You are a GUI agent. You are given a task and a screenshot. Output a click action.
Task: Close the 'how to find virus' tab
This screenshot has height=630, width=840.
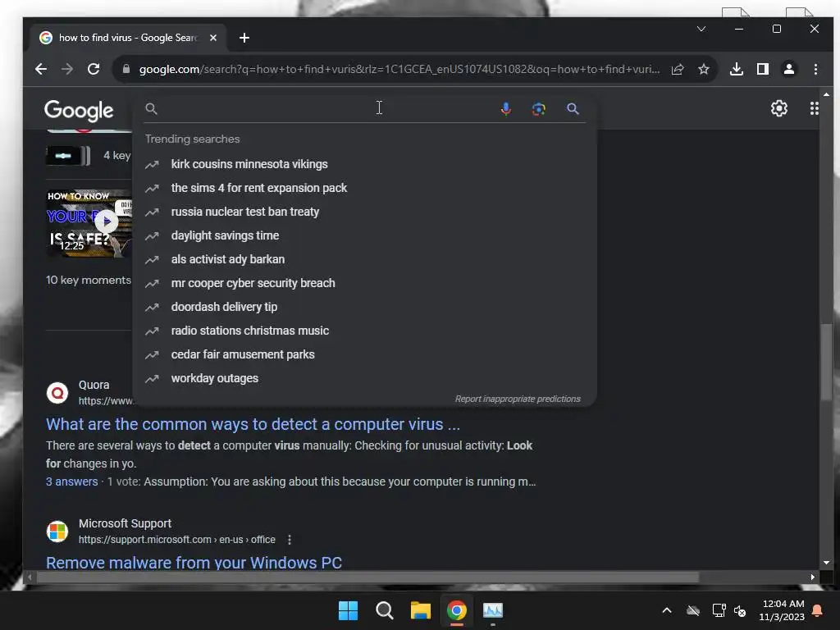pos(213,38)
